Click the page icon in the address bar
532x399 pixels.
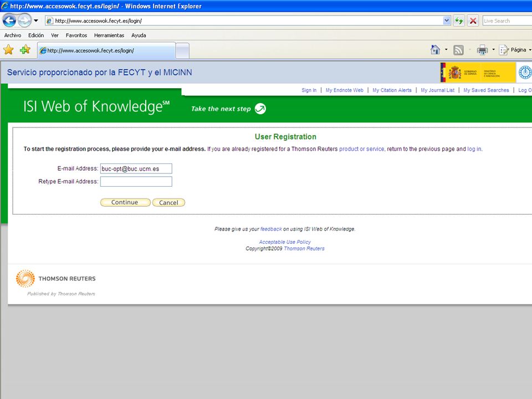coord(49,21)
